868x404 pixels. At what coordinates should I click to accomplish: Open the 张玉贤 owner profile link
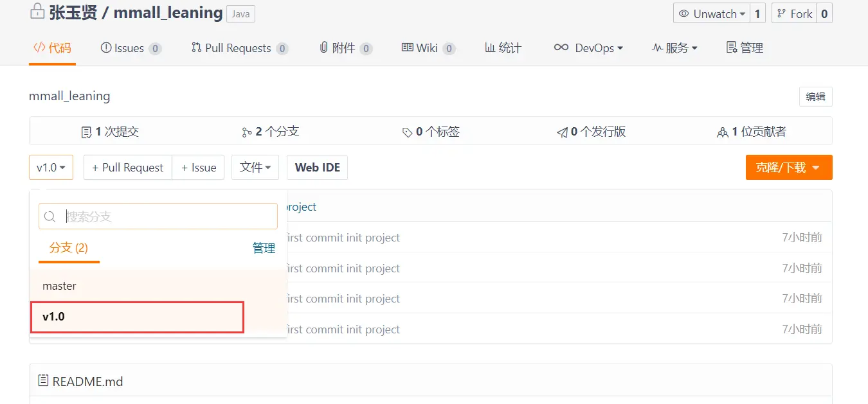click(73, 12)
